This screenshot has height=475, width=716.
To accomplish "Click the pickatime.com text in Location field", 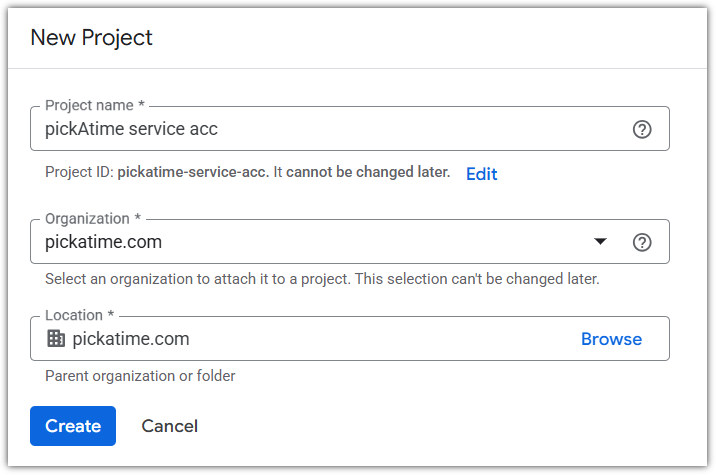I will click(131, 339).
